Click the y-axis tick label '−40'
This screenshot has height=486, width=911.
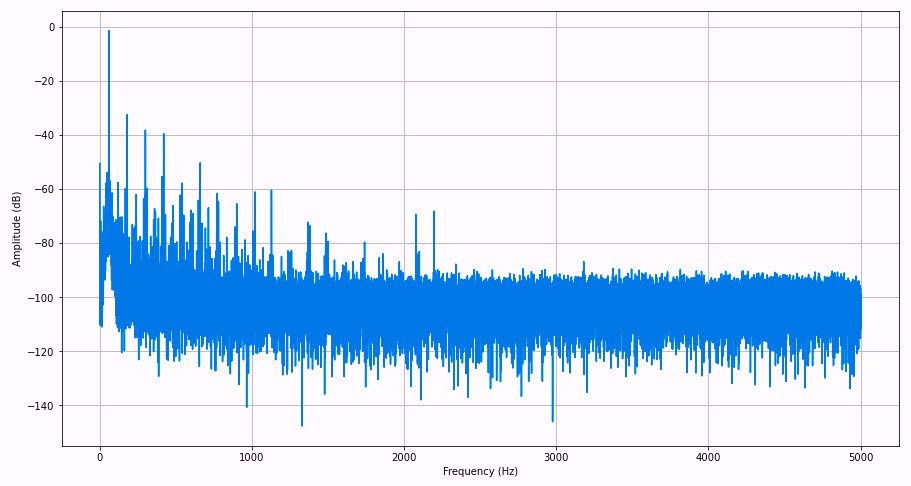point(44,135)
